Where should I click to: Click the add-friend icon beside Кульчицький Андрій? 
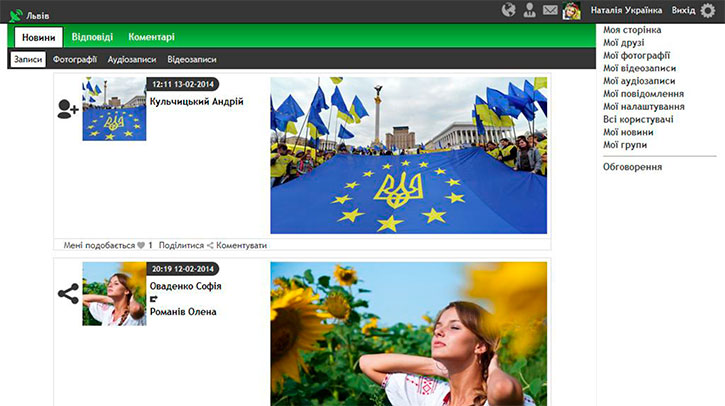68,109
